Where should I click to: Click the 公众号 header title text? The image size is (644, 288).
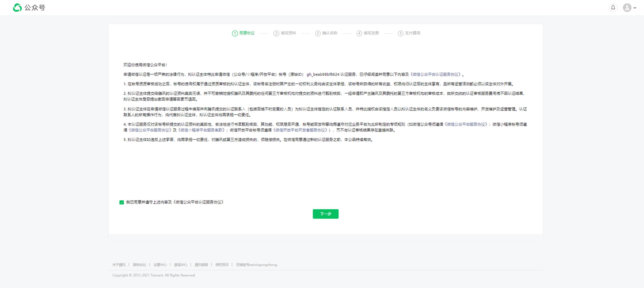[x=35, y=8]
